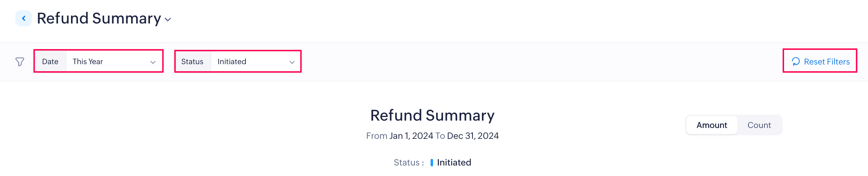Click the centered Refund Summary report heading
868x176 pixels.
tap(432, 115)
